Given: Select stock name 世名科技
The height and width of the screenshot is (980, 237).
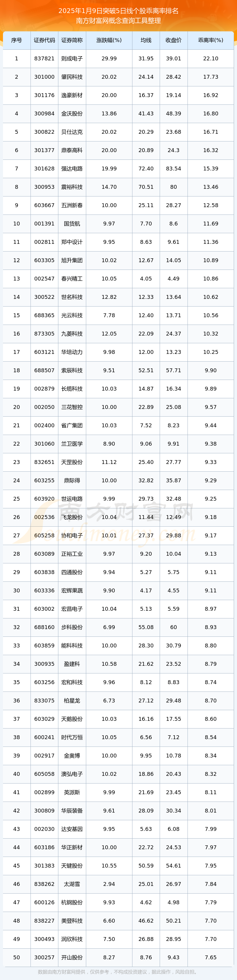Looking at the screenshot, I should pyautogui.click(x=72, y=297).
